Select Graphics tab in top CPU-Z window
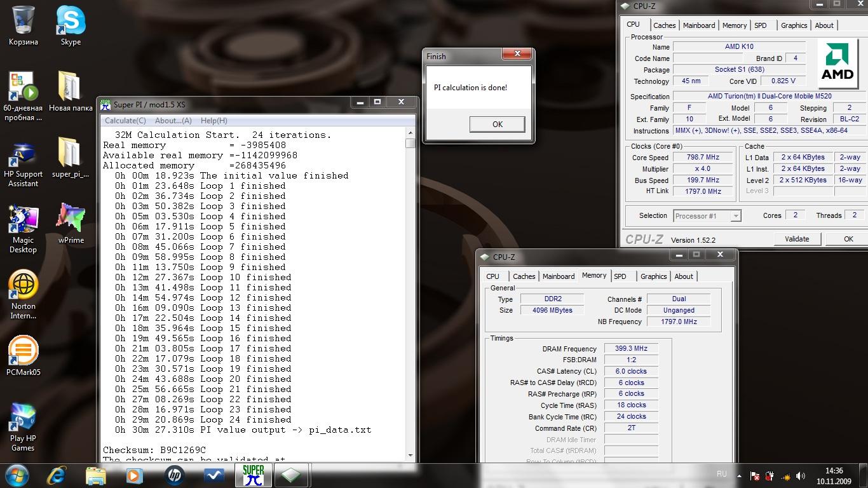This screenshot has height=488, width=868. (794, 25)
